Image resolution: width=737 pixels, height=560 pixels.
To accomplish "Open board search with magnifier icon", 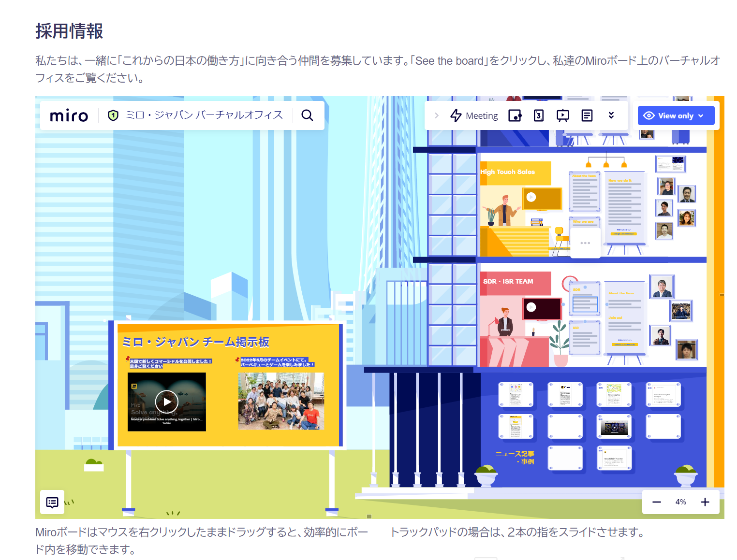I will coord(307,115).
